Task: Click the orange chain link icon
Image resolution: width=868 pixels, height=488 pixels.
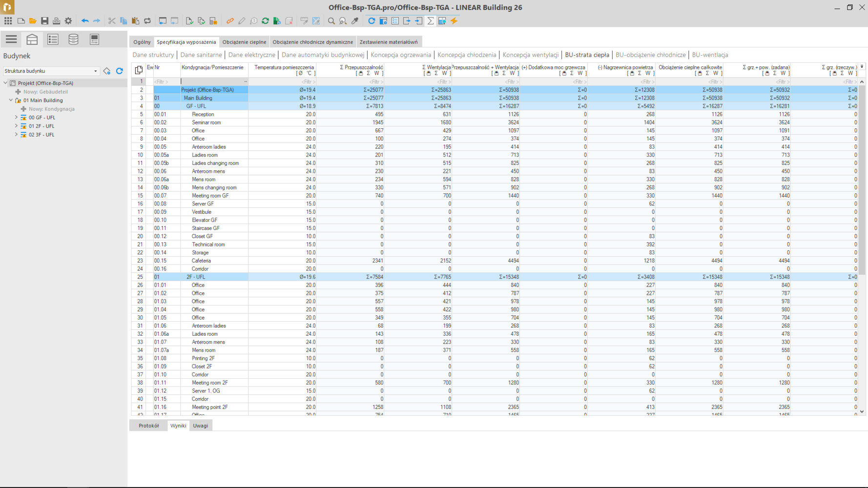Action: pyautogui.click(x=229, y=21)
